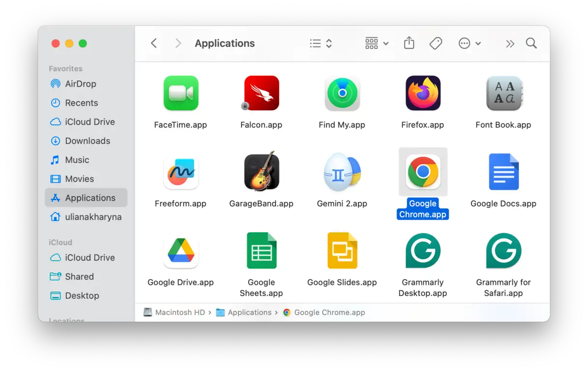
Task: Open the ulianakharyna home folder
Action: pyautogui.click(x=86, y=217)
